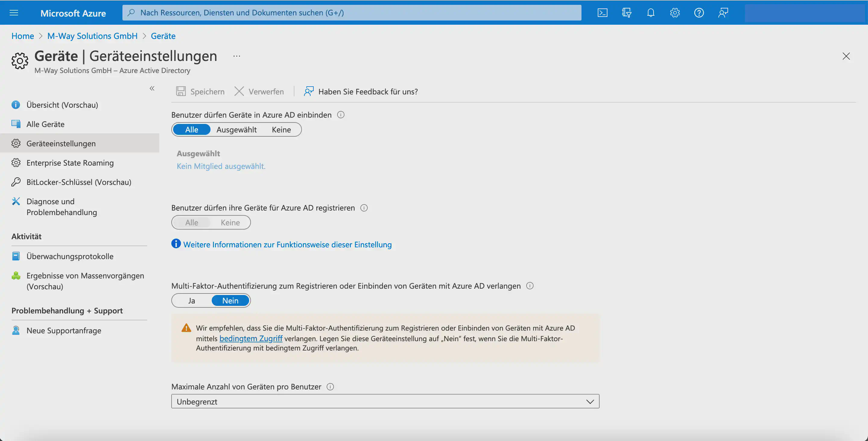This screenshot has width=868, height=441.
Task: Open Cloud Shell from the top bar
Action: (x=603, y=13)
